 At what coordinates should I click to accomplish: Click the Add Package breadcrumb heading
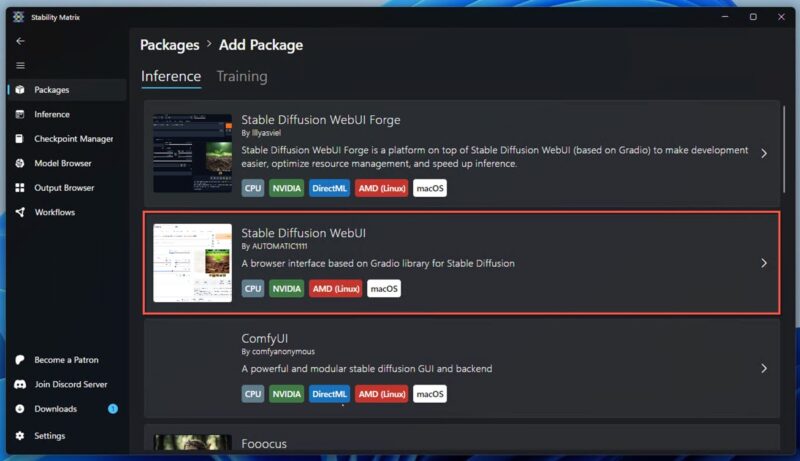[261, 45]
